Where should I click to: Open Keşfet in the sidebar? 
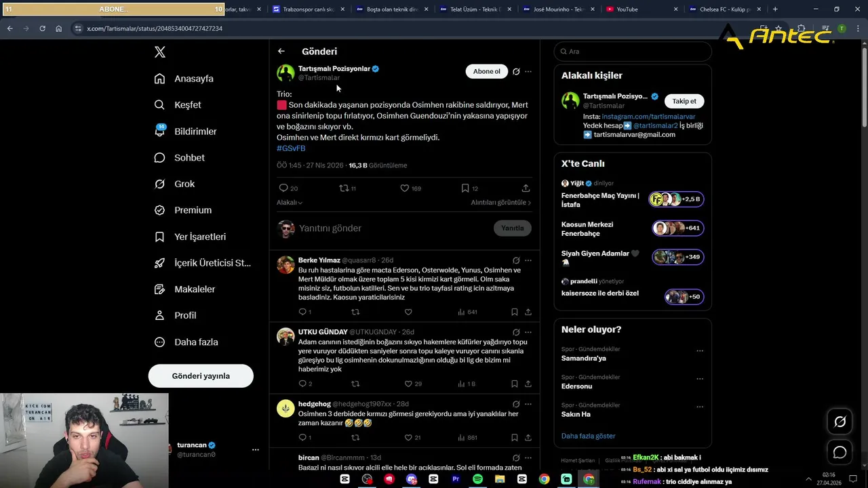click(178, 105)
